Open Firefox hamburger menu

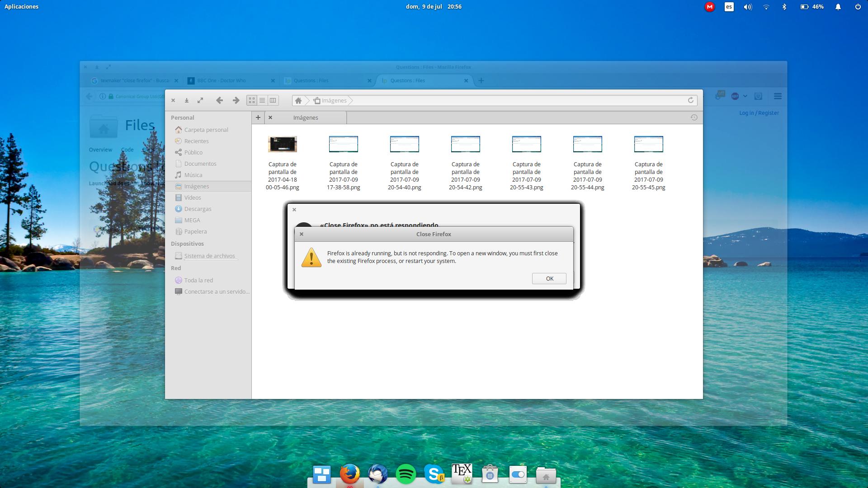tap(778, 96)
